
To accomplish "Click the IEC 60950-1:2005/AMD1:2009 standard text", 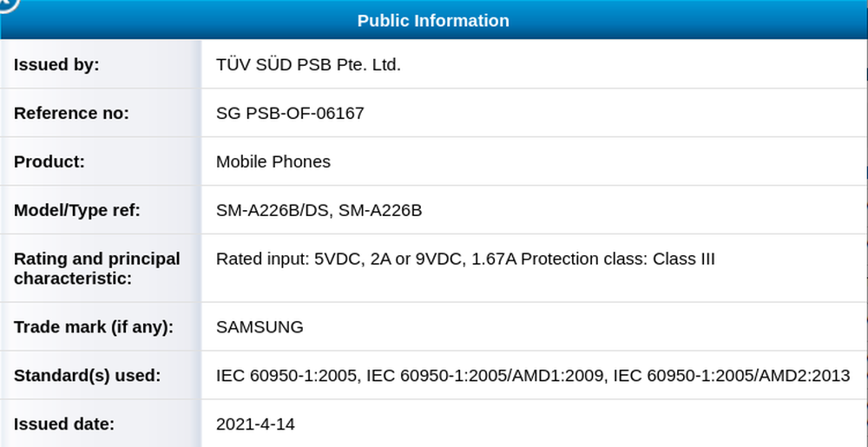I will [x=486, y=376].
